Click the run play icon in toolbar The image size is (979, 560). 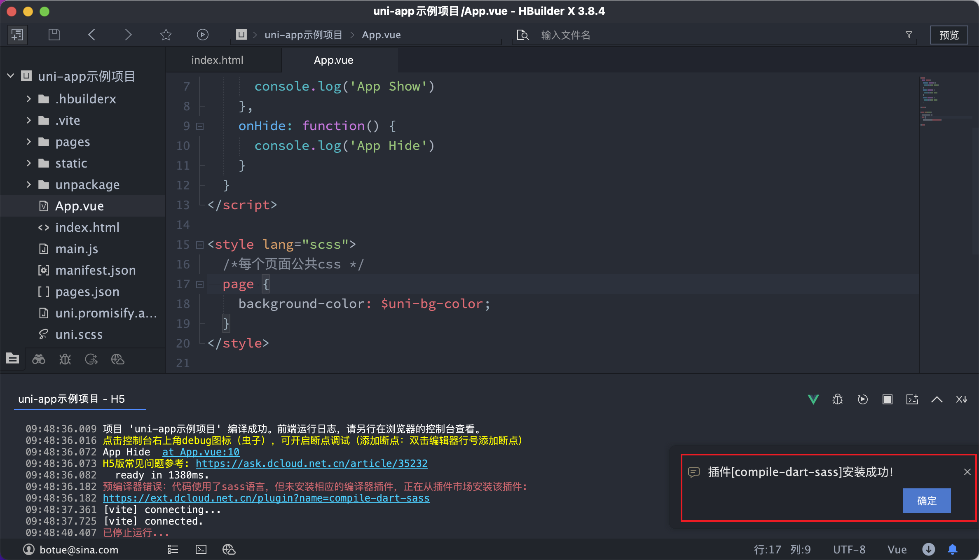(202, 35)
